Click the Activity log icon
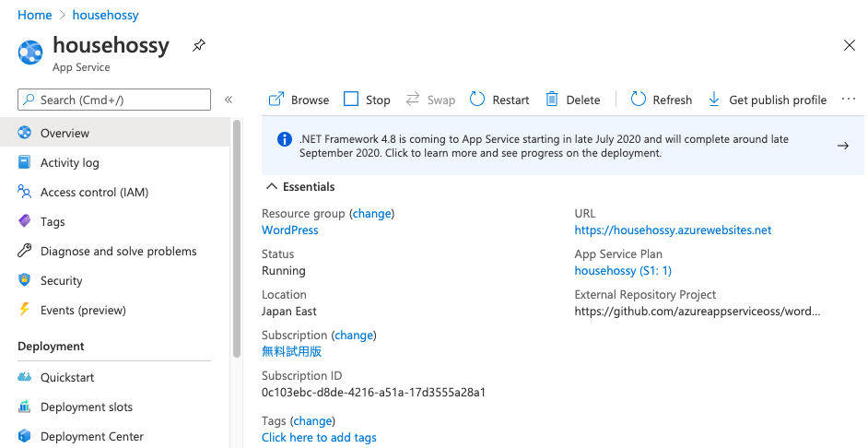 click(x=24, y=162)
